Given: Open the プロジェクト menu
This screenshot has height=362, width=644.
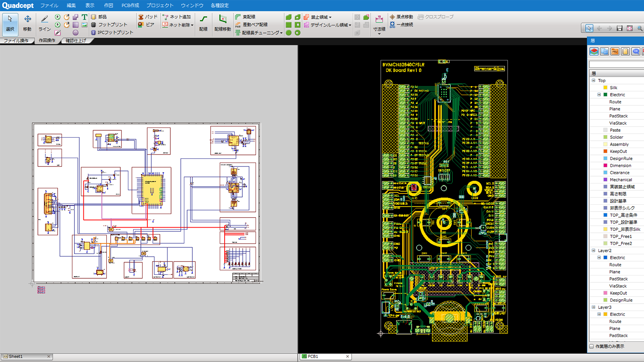Looking at the screenshot, I should pyautogui.click(x=160, y=5).
